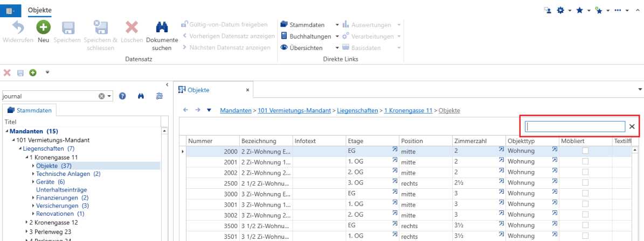The width and height of the screenshot is (644, 241).
Task: Select Unterhaltseinträge in tree
Action: tap(61, 190)
